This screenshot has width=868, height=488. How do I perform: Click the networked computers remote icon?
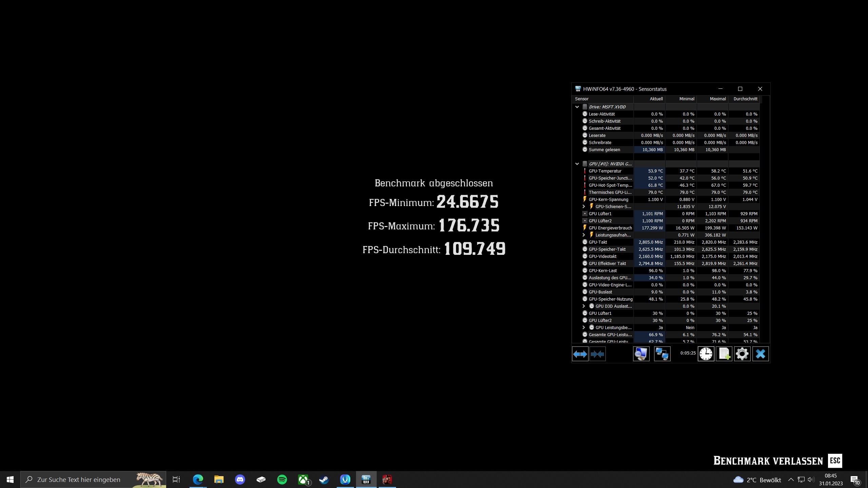click(662, 354)
